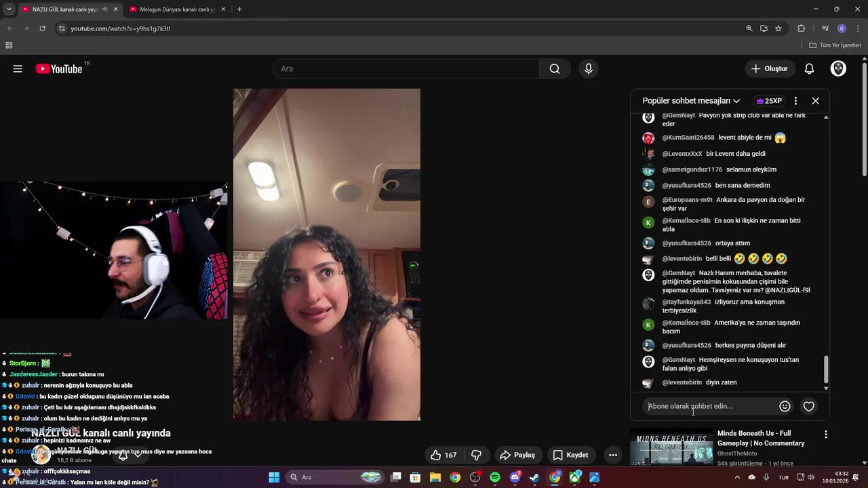Bookmark this page with star icon
Image resolution: width=868 pixels, height=488 pixels.
click(x=778, y=28)
